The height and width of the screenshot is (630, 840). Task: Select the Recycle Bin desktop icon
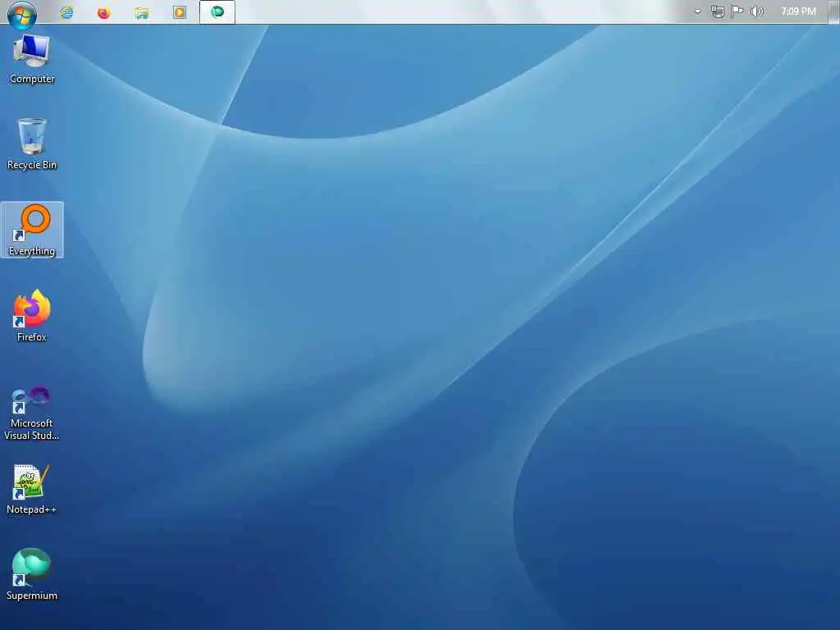pyautogui.click(x=32, y=144)
